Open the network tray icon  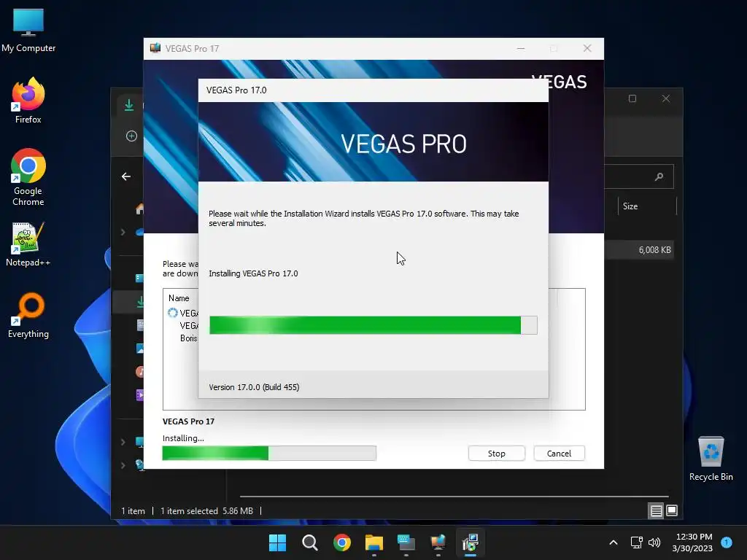[636, 542]
